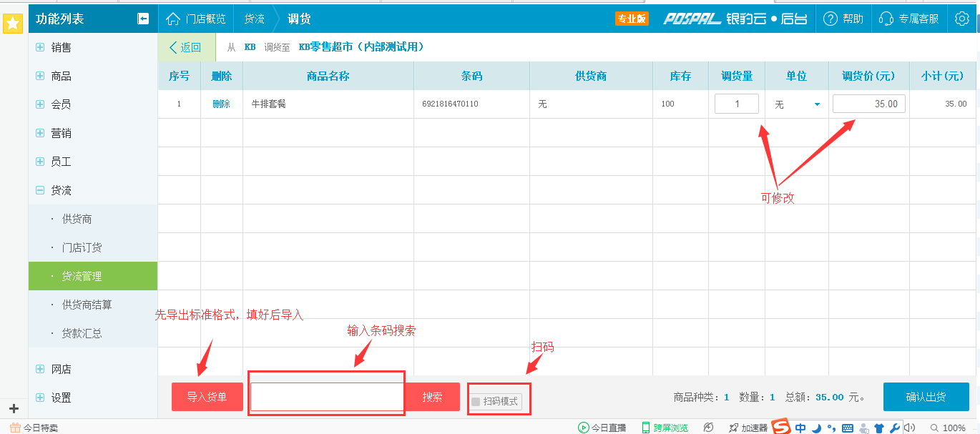Contact 专属客服 support
The width and height of the screenshot is (980, 434).
tap(909, 19)
